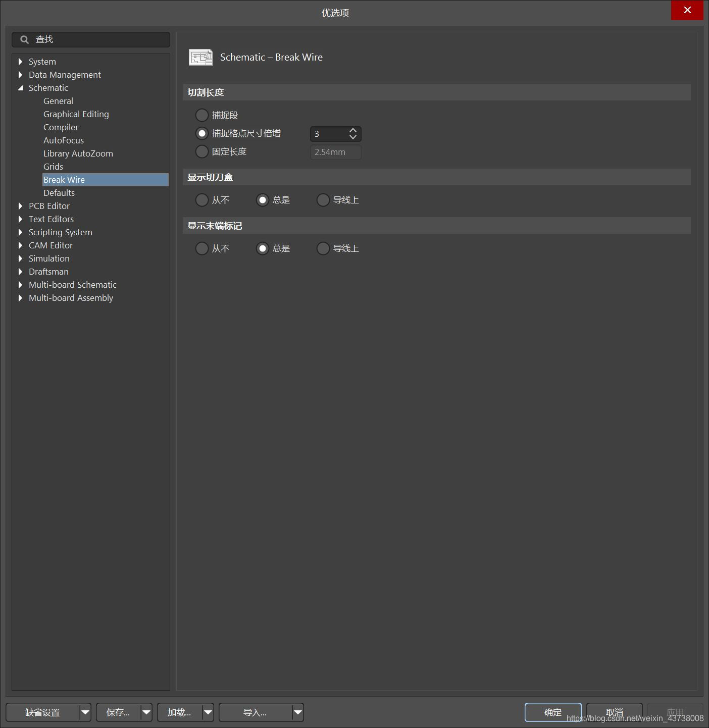
Task: Open the Defaults page
Action: click(x=59, y=193)
